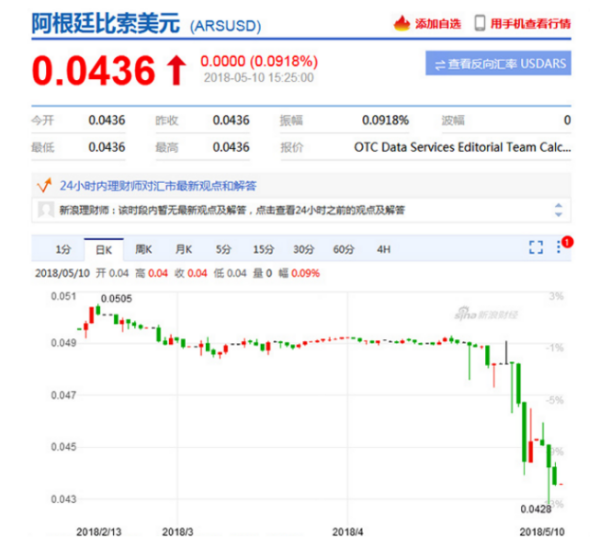The image size is (600, 538).
Task: Click the fullscreen icon on the chart toolbar
Action: click(535, 247)
